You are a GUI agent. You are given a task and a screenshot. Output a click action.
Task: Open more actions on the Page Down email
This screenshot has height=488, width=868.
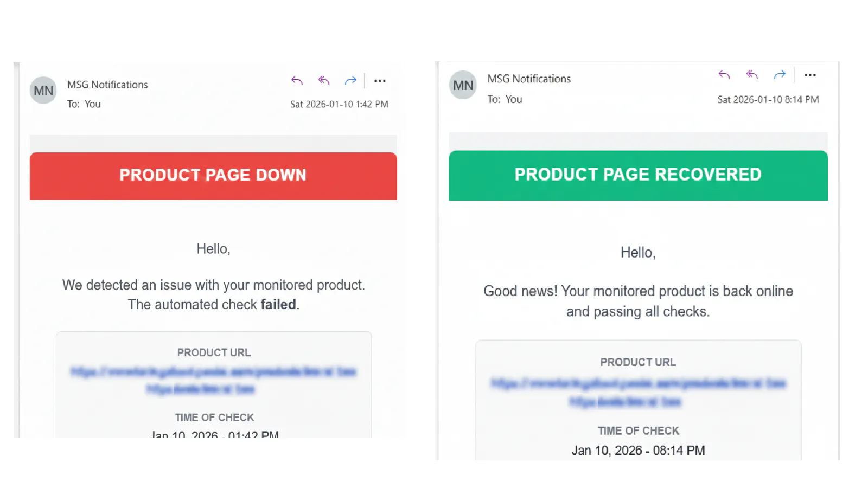coord(380,81)
